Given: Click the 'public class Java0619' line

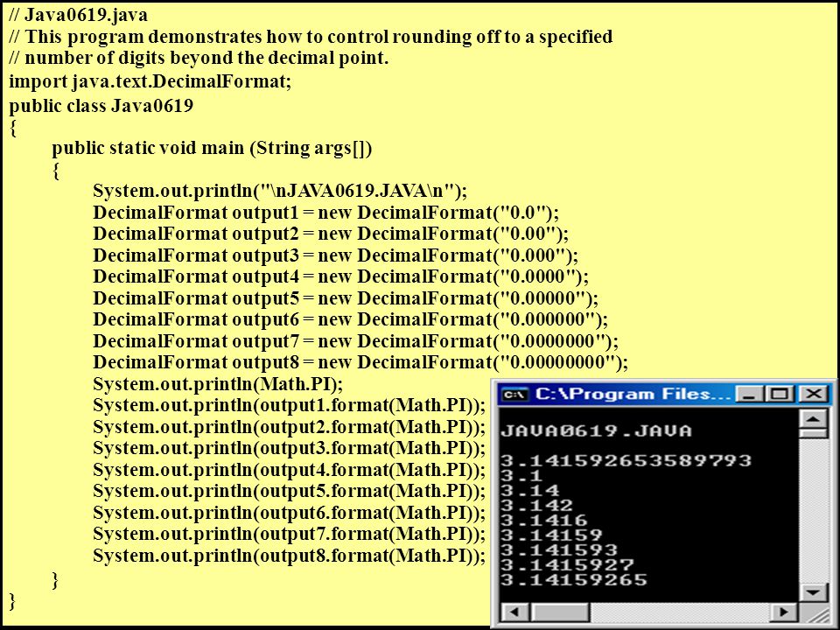Looking at the screenshot, I should 101,106.
